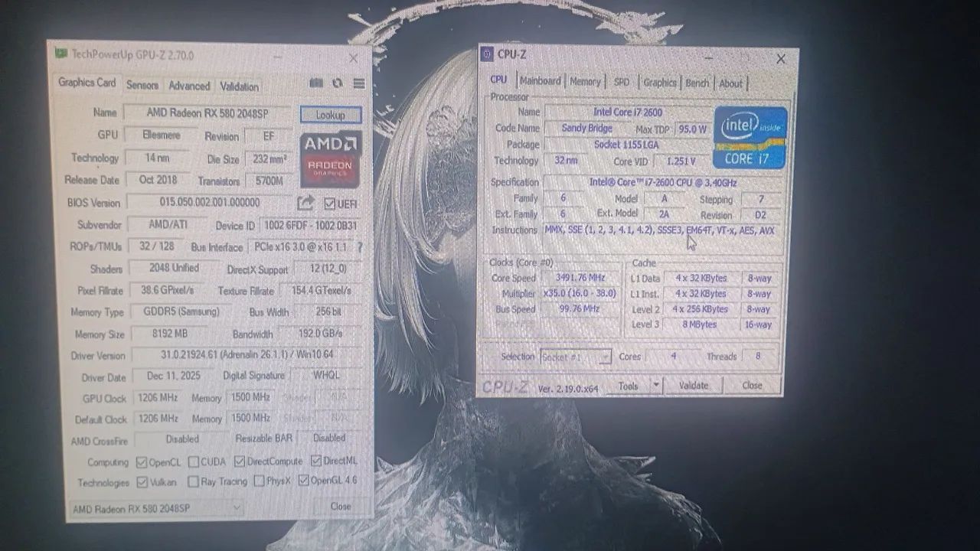The width and height of the screenshot is (980, 551).
Task: Toggle the PhysX checkbox
Action: click(260, 481)
